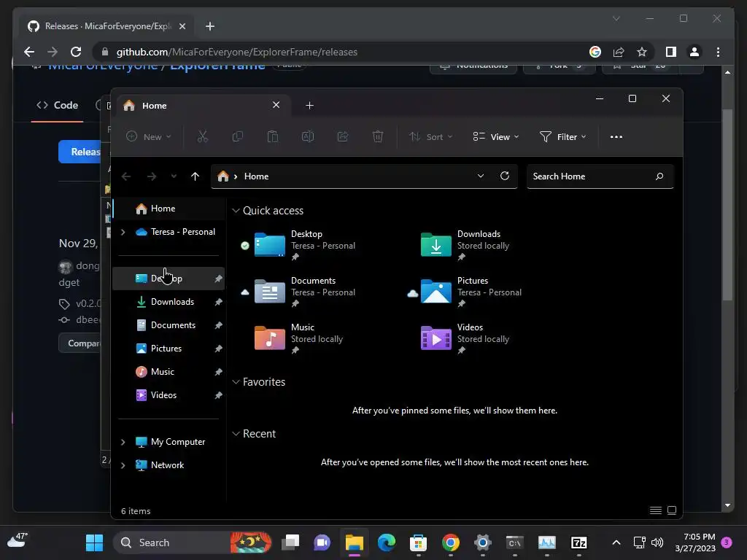This screenshot has height=560, width=747.
Task: Switch to large thumbnails view icon in status bar
Action: point(672,510)
